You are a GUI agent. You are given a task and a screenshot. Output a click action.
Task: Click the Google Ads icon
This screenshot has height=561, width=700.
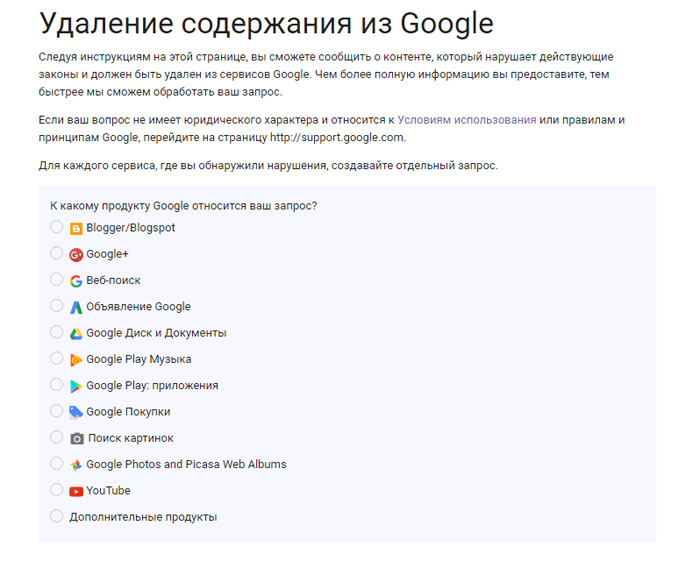(x=76, y=307)
